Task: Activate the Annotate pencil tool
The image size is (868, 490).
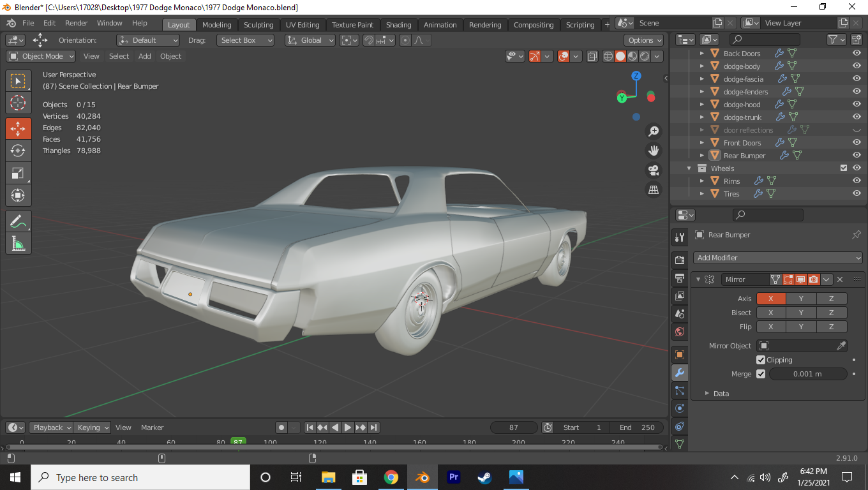Action: (x=18, y=221)
